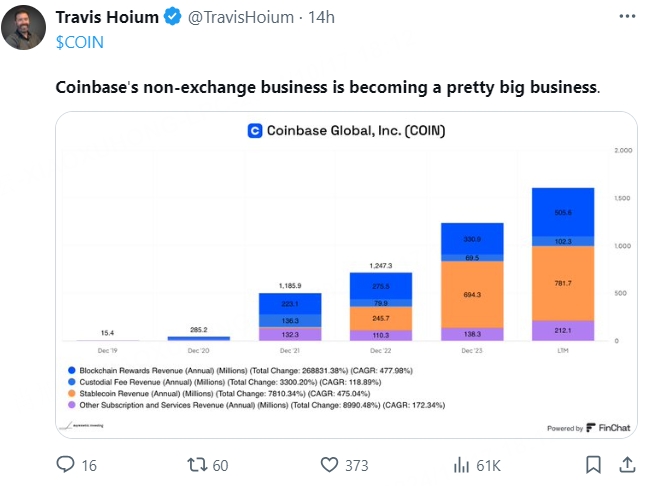Click the blue verified badge
The height and width of the screenshot is (486, 645).
pos(172,17)
